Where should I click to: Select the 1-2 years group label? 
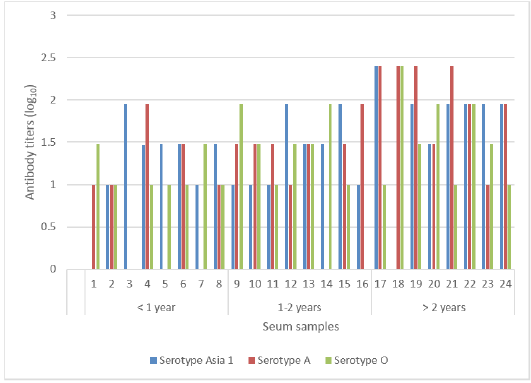pos(299,307)
